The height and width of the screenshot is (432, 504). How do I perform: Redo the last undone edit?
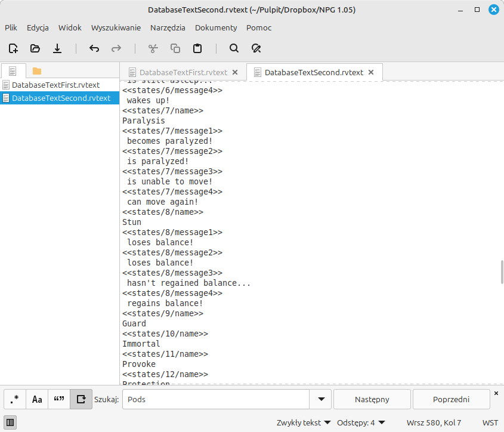[x=116, y=48]
